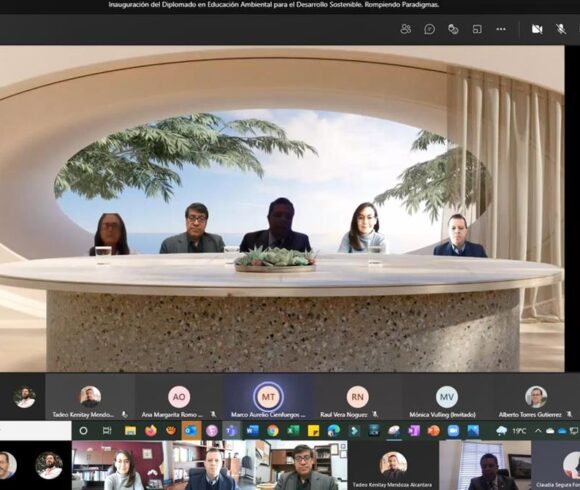Viewport: 580px width, 490px height.
Task: Open the reactions menu in Teams
Action: tap(453, 29)
